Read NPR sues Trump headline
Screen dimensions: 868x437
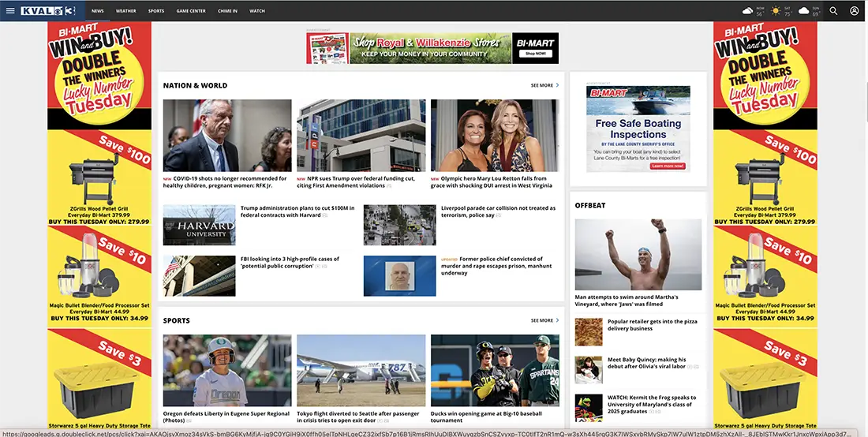[356, 182]
